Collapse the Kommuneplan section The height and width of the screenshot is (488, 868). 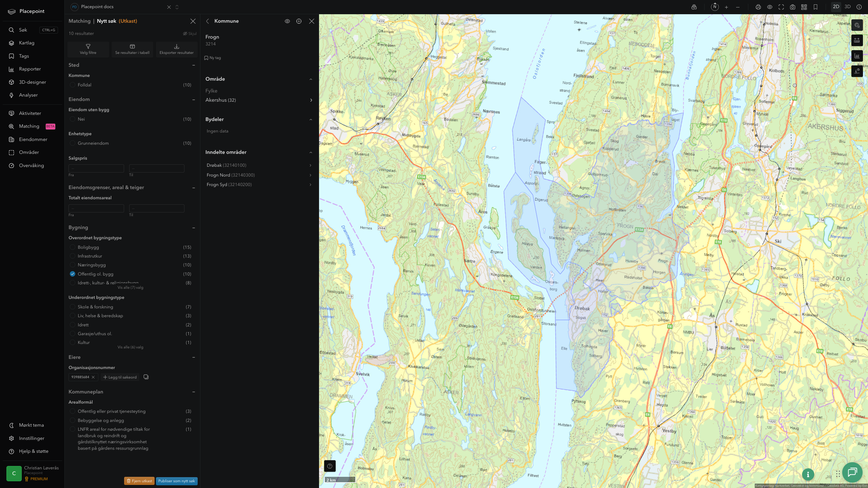(x=194, y=392)
